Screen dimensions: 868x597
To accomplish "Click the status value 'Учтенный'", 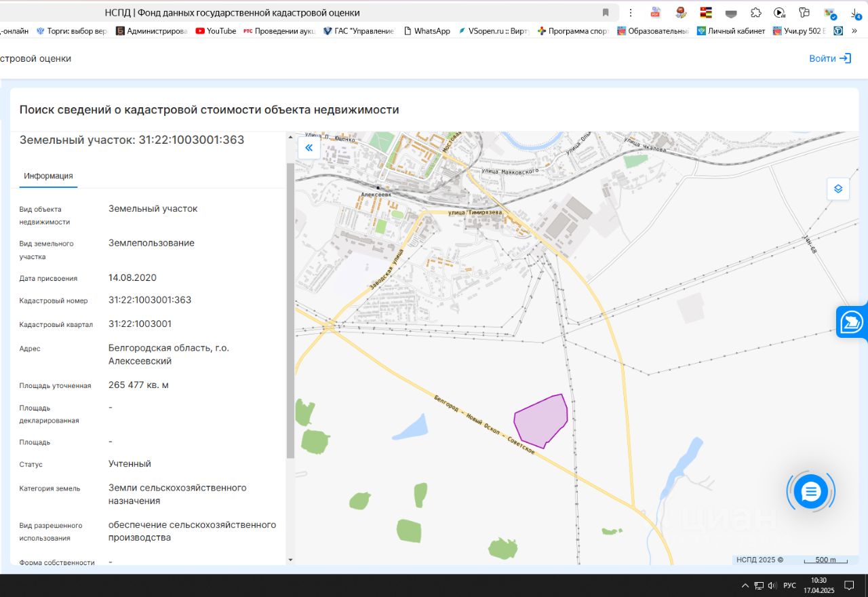I will tap(130, 464).
